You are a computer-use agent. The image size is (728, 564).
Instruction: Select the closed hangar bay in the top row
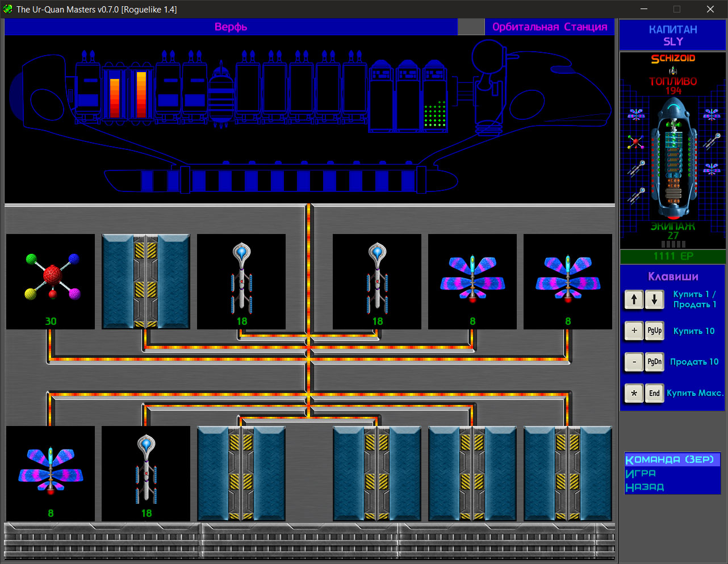tap(146, 282)
